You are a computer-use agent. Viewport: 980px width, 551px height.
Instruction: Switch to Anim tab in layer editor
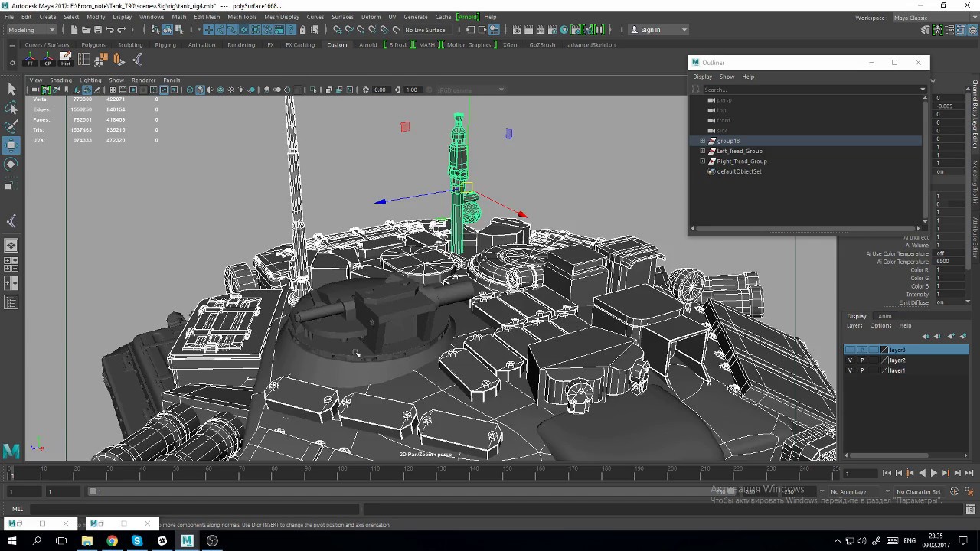884,316
